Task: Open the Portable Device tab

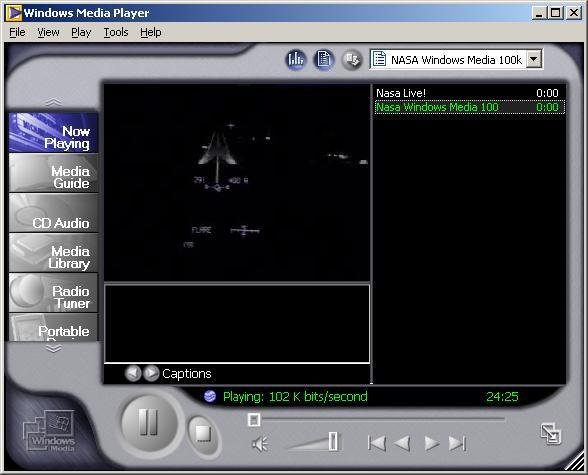Action: pyautogui.click(x=53, y=327)
